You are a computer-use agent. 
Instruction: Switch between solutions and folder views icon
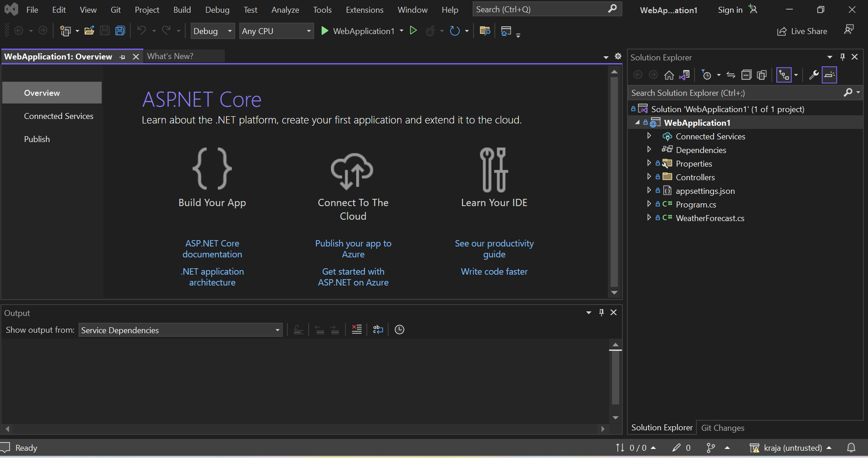tap(685, 75)
